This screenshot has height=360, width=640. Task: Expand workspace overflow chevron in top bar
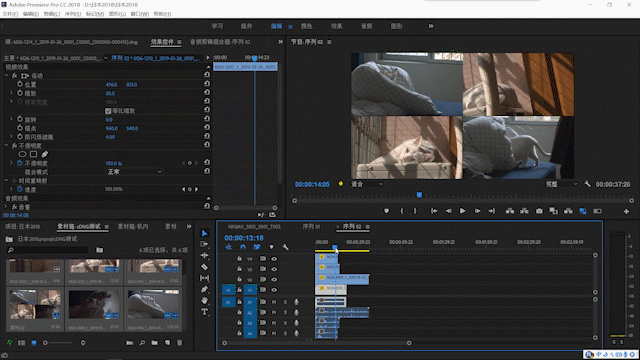(431, 26)
